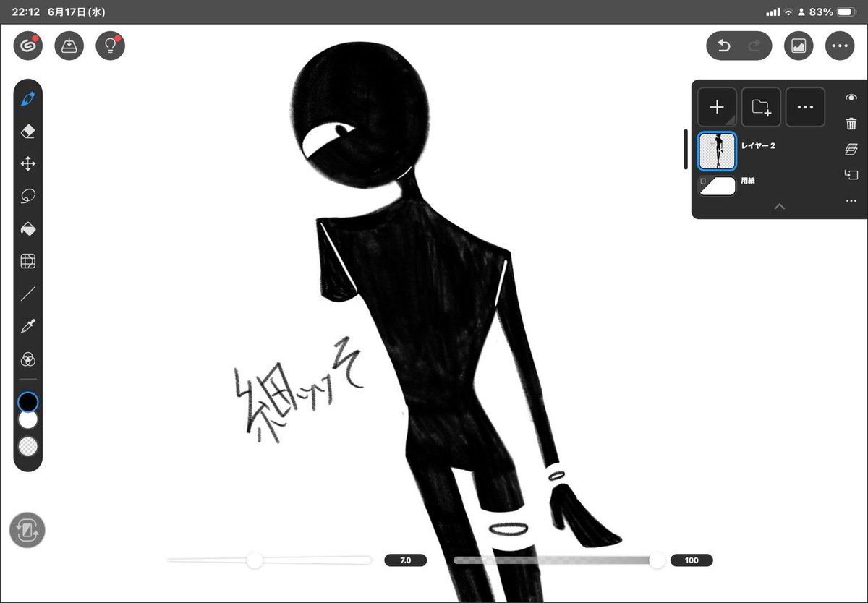The height and width of the screenshot is (603, 868).
Task: Add a new layer with plus button
Action: point(717,107)
